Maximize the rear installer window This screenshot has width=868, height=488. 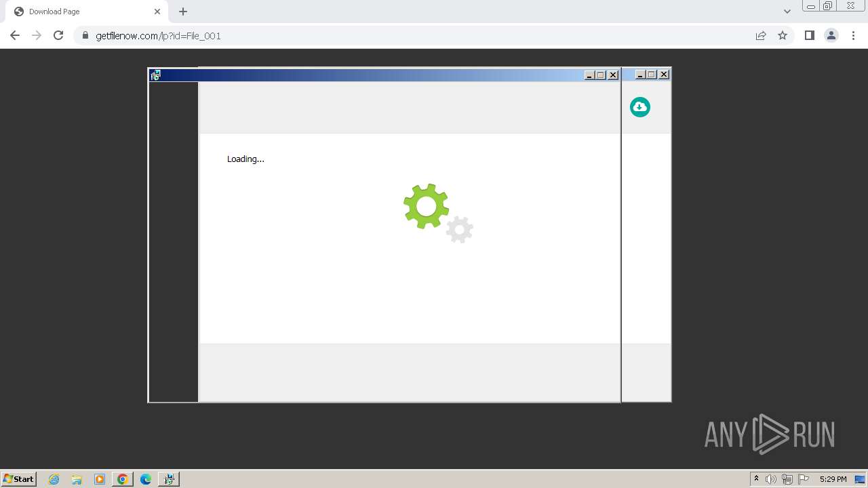[652, 75]
